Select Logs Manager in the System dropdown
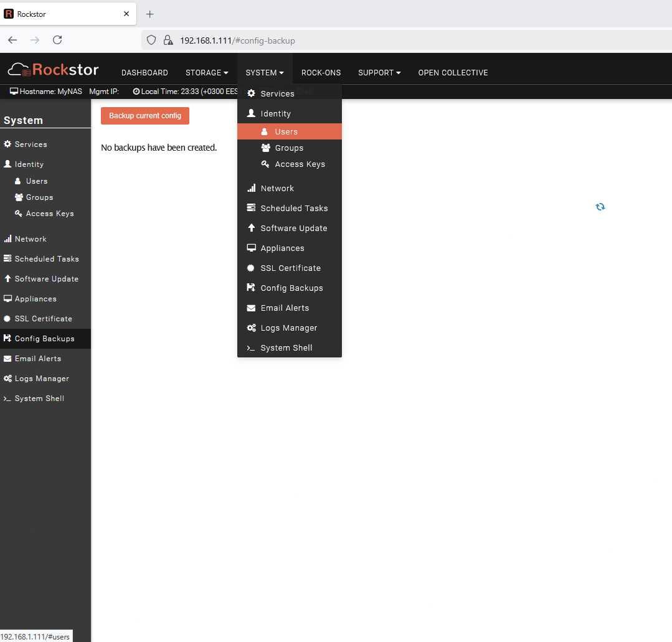The width and height of the screenshot is (672, 642). [x=289, y=328]
